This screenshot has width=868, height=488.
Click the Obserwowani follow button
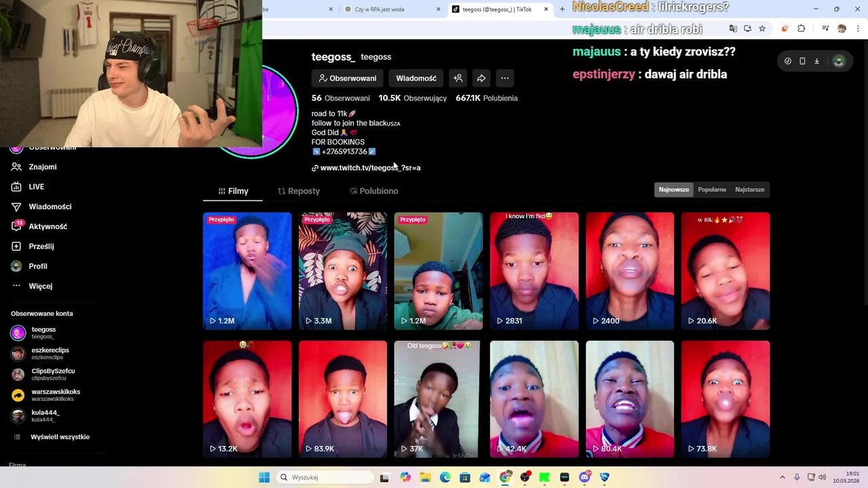coord(347,78)
